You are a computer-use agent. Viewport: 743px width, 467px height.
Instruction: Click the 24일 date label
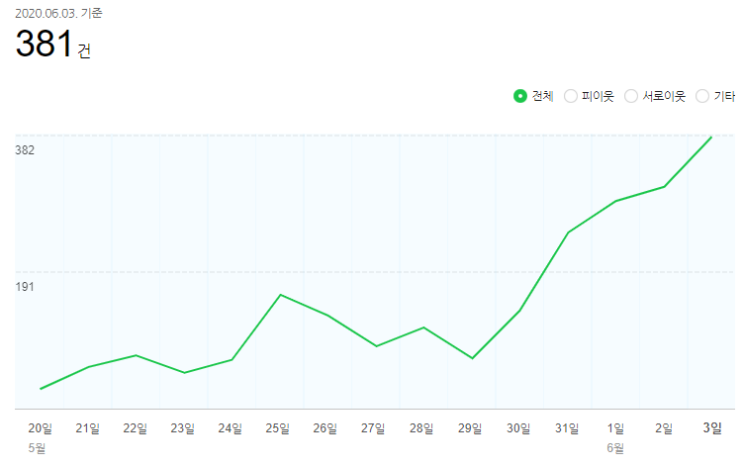230,428
